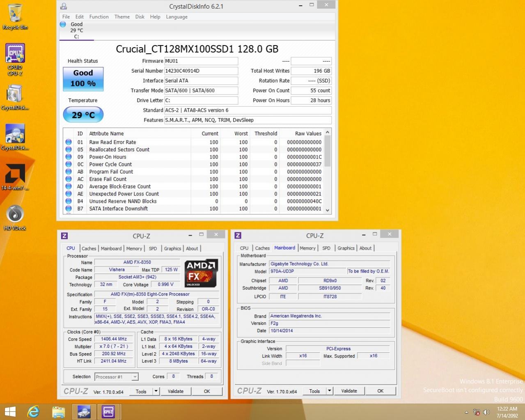
Task: Click Validate in the left CPU-Z window
Action: coord(176,391)
